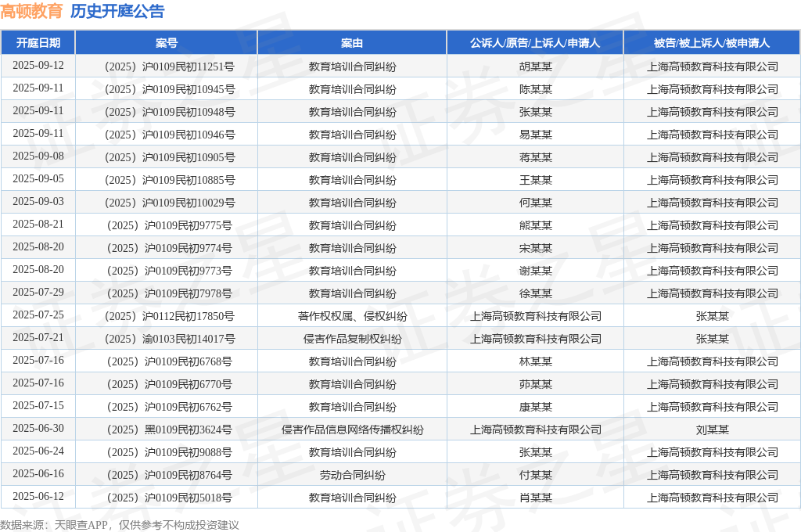Click case number 沪0109民初10905号
This screenshot has width=801, height=532.
pyautogui.click(x=189, y=157)
